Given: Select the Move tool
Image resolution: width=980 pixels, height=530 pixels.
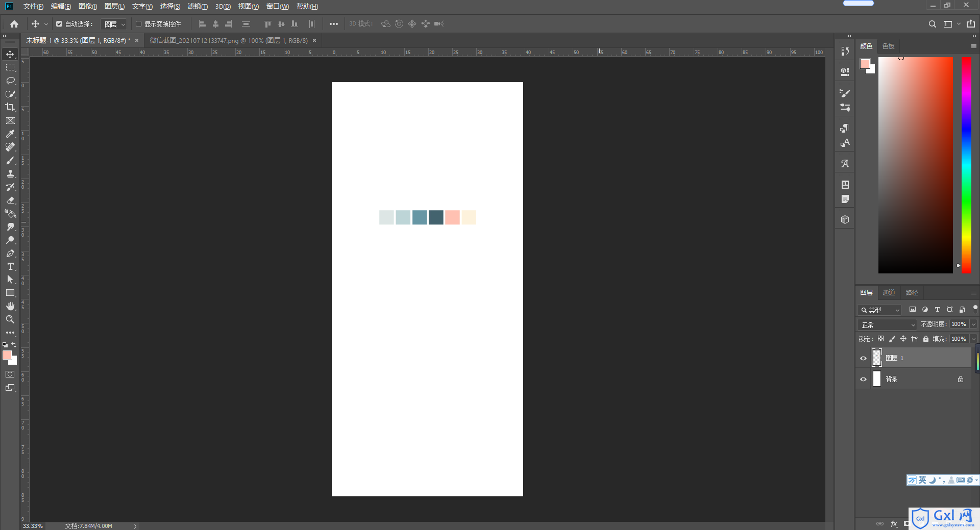Looking at the screenshot, I should [x=10, y=54].
